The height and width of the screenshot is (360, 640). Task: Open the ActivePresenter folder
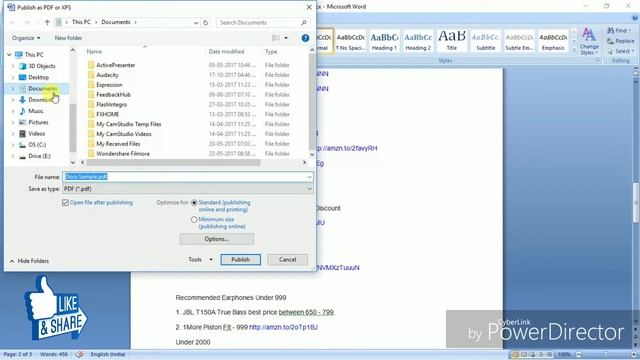point(116,65)
